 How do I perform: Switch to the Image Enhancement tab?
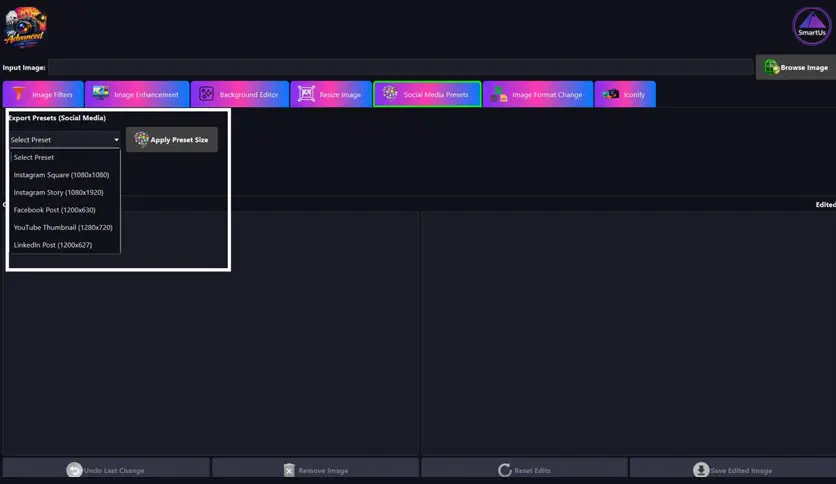[x=137, y=94]
